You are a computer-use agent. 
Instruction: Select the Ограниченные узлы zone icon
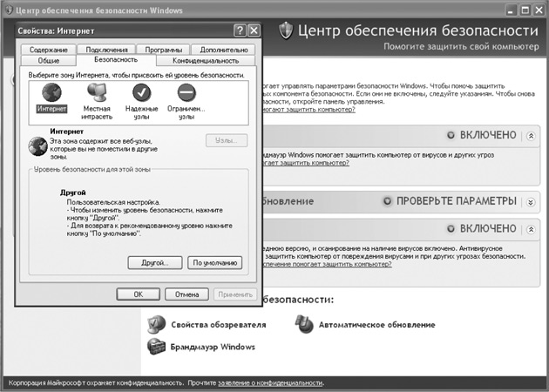pos(186,92)
